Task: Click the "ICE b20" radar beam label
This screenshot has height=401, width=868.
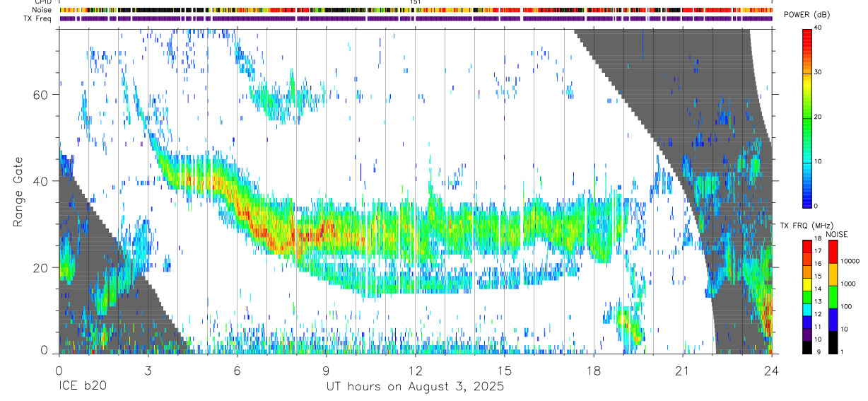Action: [x=81, y=387]
